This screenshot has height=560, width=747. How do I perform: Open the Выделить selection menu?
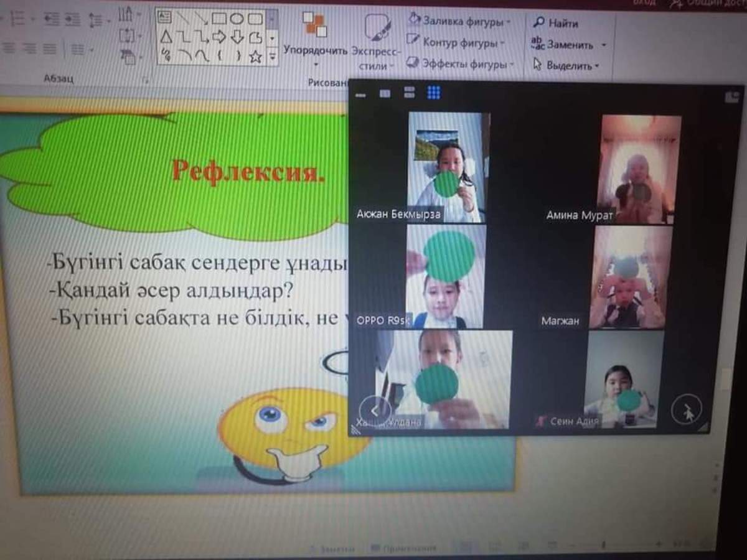566,65
